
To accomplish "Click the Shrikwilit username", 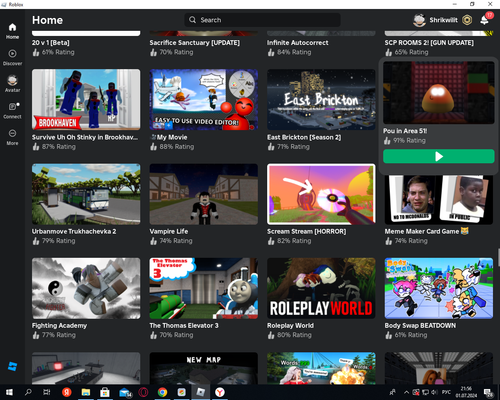I will [x=443, y=20].
